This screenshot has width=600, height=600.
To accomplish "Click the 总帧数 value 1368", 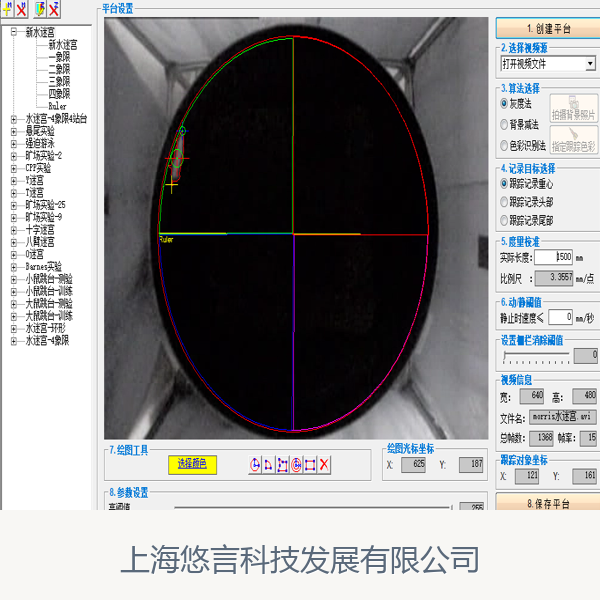I will click(541, 438).
